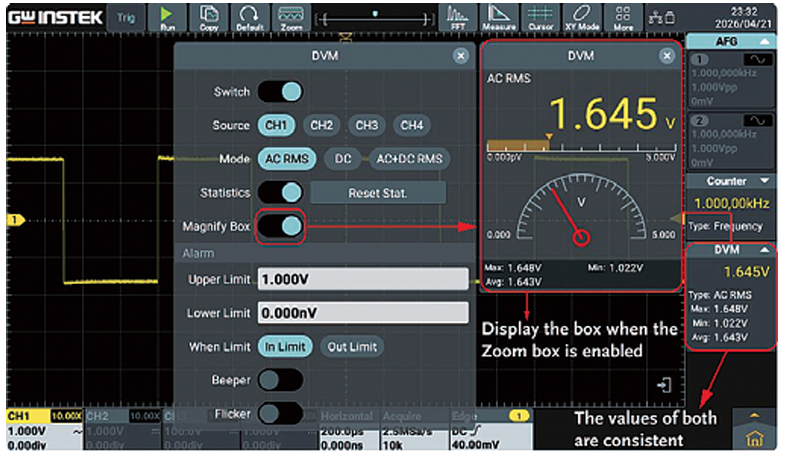The width and height of the screenshot is (785, 456).
Task: Click the trigger position marker at top
Action: (x=345, y=37)
